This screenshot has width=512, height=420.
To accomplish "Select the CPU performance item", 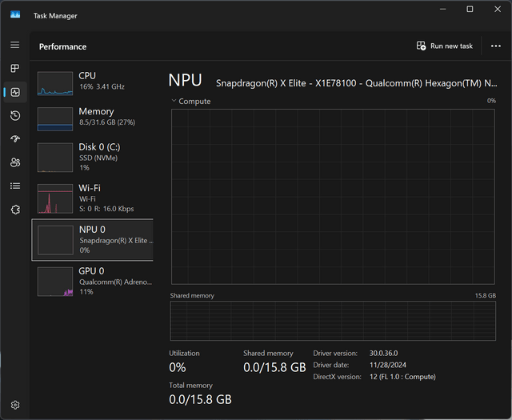I will [x=93, y=83].
